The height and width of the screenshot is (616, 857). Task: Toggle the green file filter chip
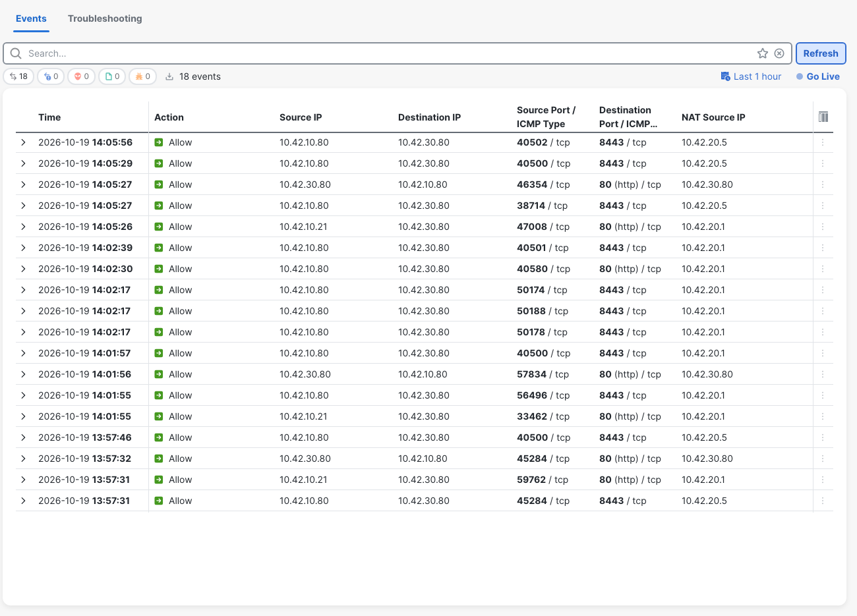pos(112,76)
